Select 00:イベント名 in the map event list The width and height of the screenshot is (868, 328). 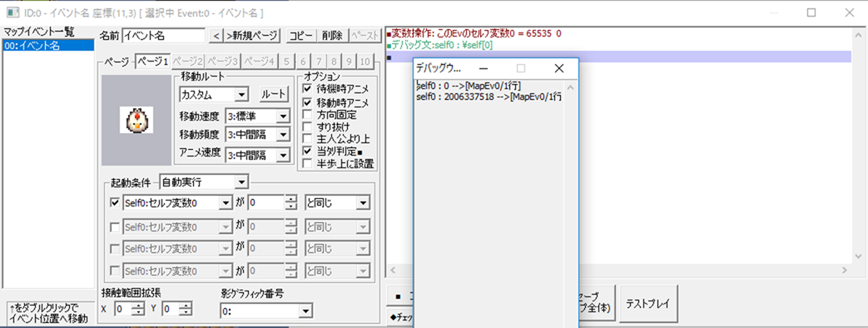[x=48, y=46]
